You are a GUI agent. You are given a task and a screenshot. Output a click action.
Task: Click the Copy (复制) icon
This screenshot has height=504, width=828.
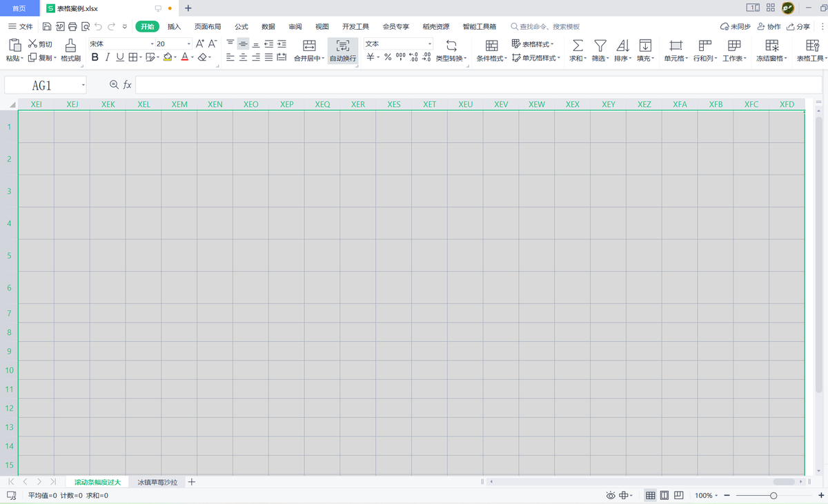(x=32, y=58)
